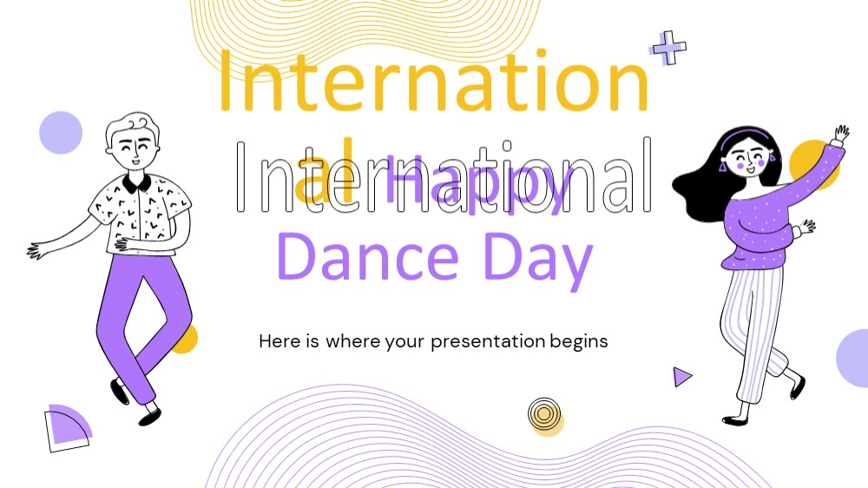The width and height of the screenshot is (868, 488).
Task: Click the purple plus sign shape
Action: click(668, 48)
